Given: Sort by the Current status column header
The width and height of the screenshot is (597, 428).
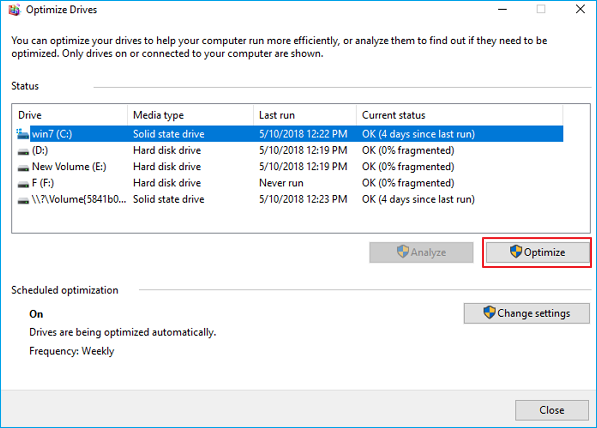Looking at the screenshot, I should 460,115.
